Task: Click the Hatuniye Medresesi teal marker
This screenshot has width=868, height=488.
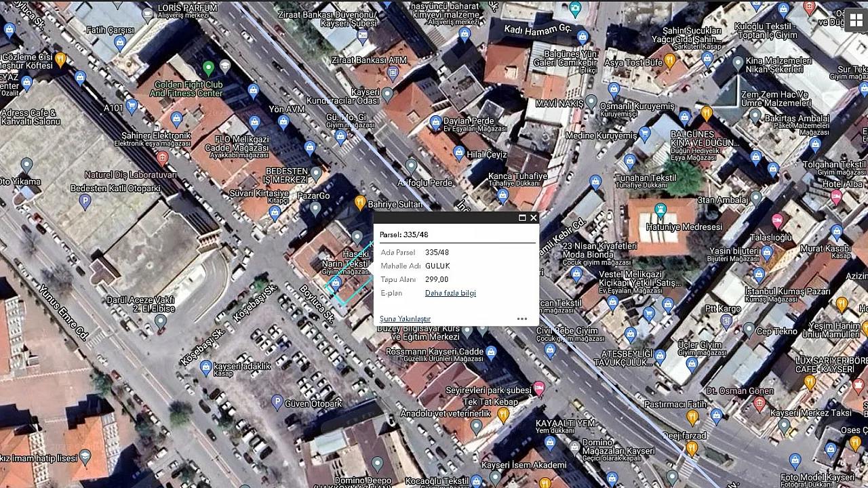Action: pyautogui.click(x=660, y=209)
